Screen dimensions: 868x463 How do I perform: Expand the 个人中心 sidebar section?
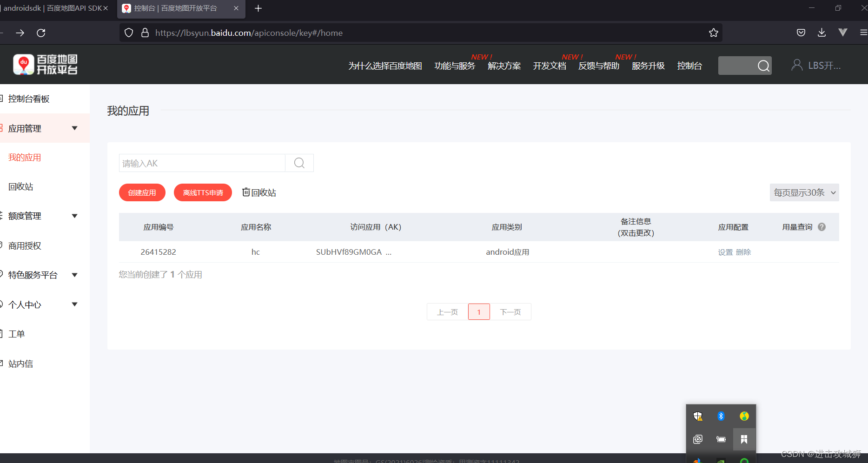[74, 304]
